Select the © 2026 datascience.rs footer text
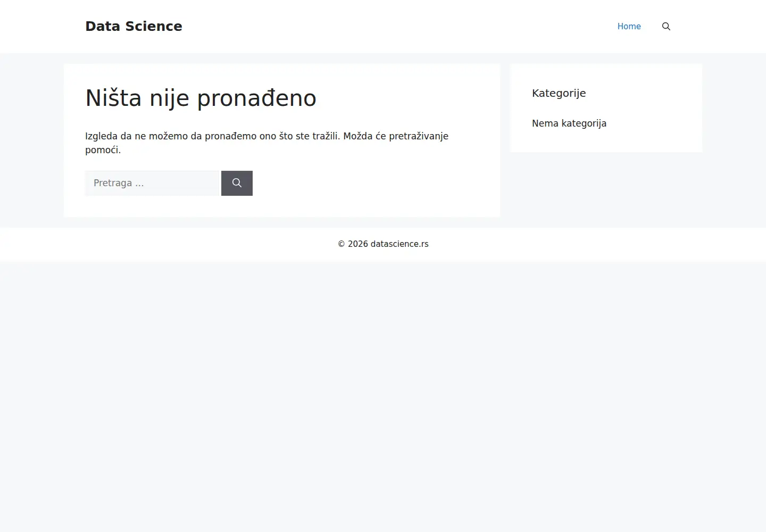The width and height of the screenshot is (766, 532). pyautogui.click(x=383, y=244)
